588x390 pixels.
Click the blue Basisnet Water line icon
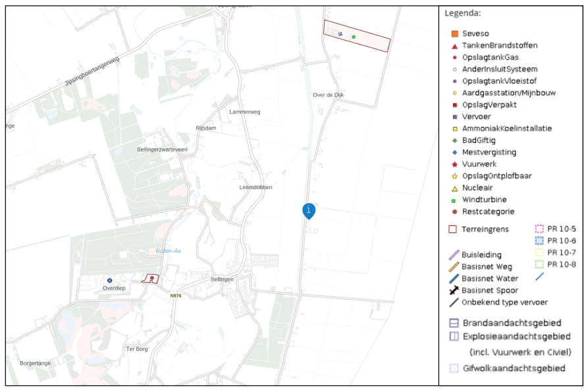coord(454,279)
